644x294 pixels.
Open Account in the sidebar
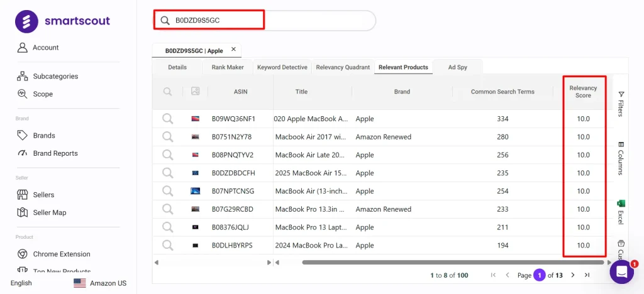coord(38,48)
